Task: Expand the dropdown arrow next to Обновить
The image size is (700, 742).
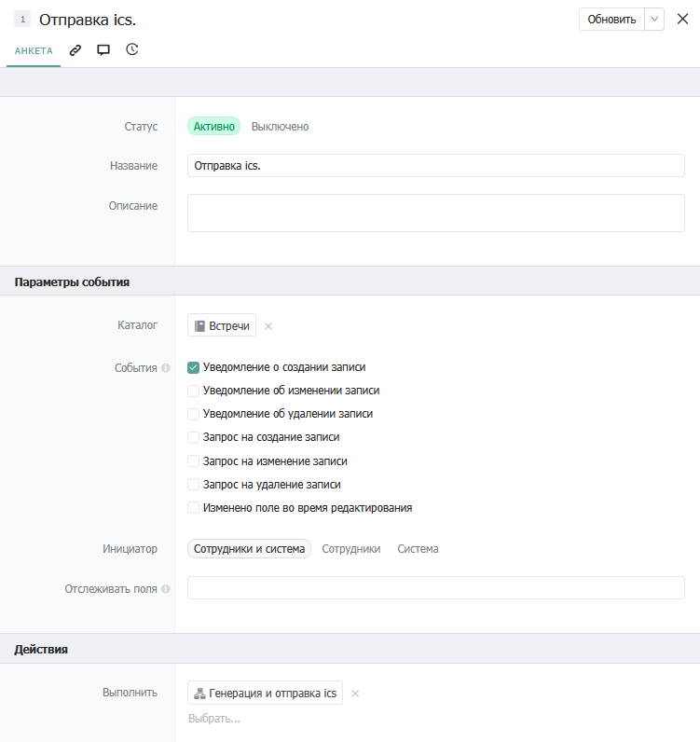Action: coord(654,20)
